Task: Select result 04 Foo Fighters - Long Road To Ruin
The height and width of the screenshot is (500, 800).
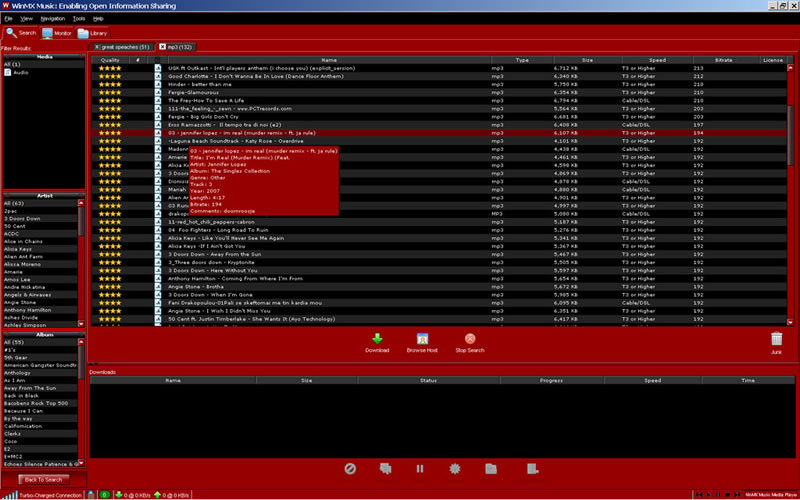Action: (x=440, y=230)
